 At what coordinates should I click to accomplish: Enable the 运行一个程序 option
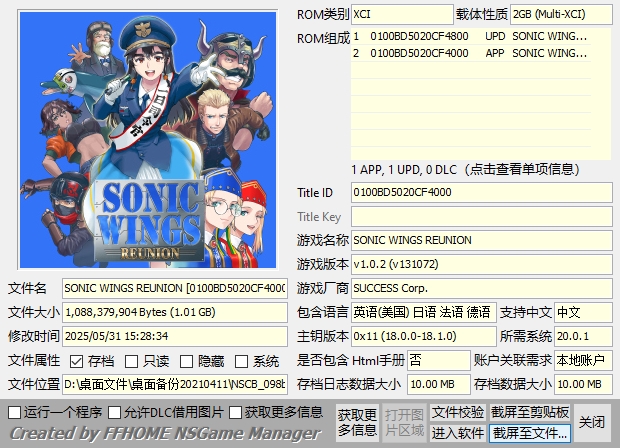pyautogui.click(x=15, y=412)
